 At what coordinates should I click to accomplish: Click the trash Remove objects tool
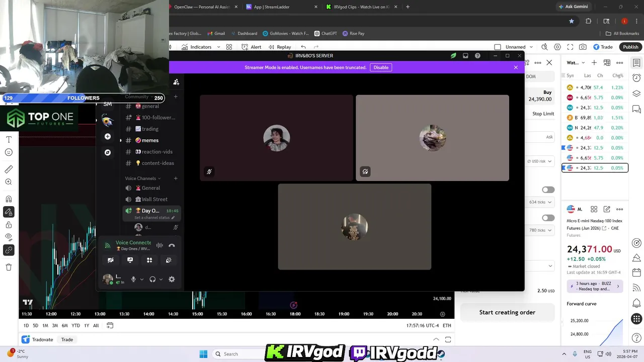(x=9, y=267)
